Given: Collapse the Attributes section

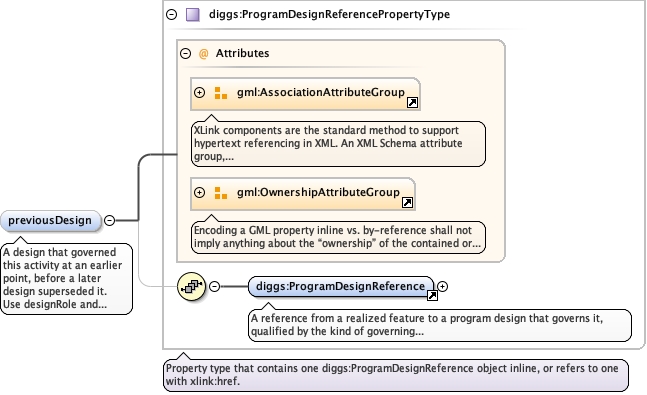Looking at the screenshot, I should coord(186,53).
